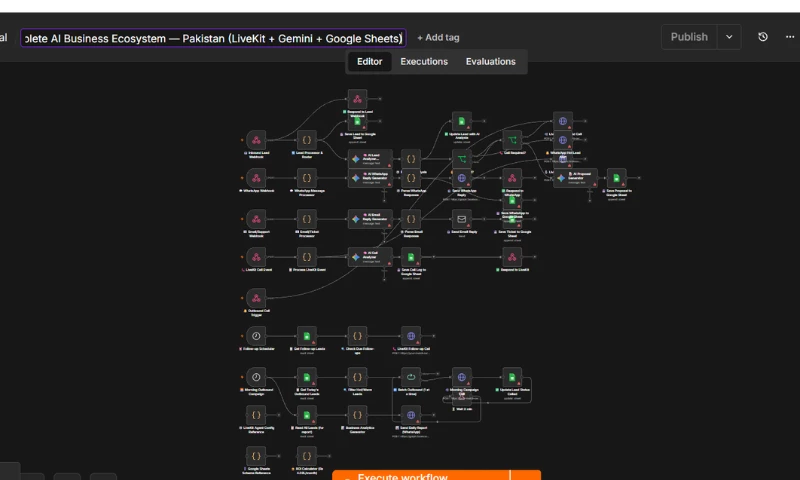Select the Outbound Call Trigger node
The height and width of the screenshot is (480, 800).
256,298
